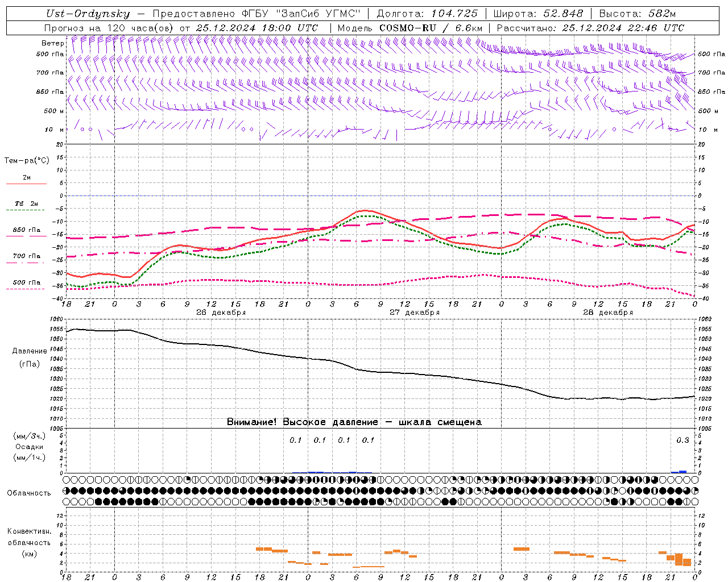The image size is (728, 582).
Task: Click the dash-dot line sample under '700 гПа' legend
Action: tap(26, 263)
